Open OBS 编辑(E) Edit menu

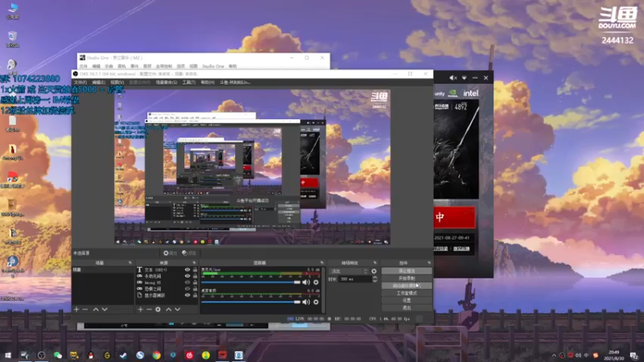98,83
